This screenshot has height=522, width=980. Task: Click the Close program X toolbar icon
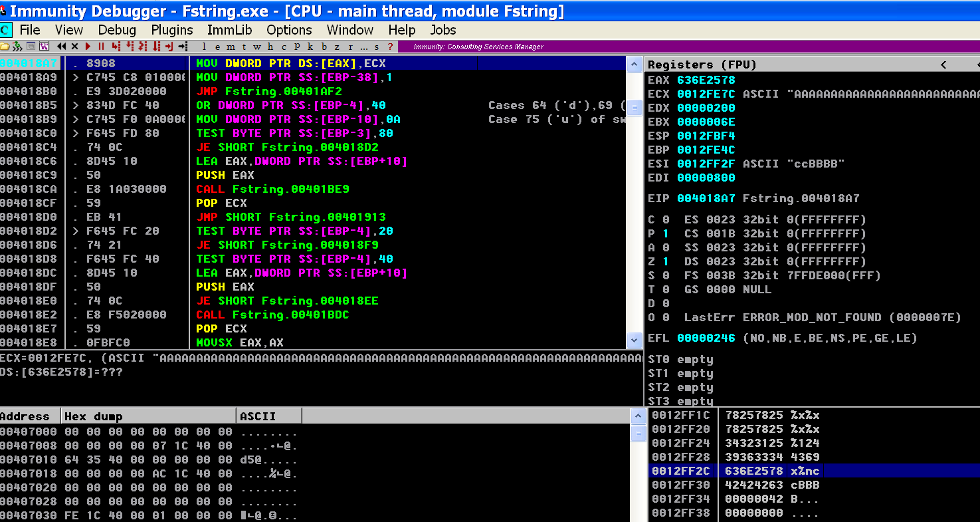[x=74, y=47]
